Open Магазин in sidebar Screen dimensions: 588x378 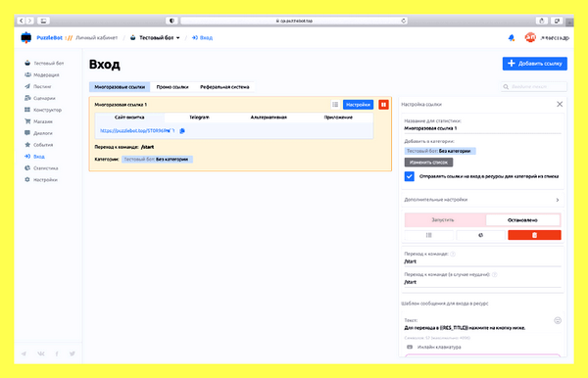(x=38, y=121)
